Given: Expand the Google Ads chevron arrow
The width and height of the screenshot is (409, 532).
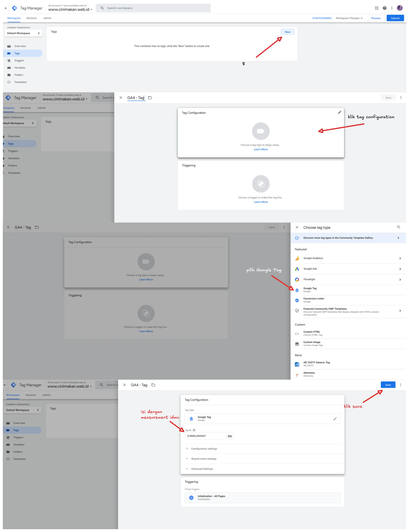Looking at the screenshot, I should click(x=400, y=269).
